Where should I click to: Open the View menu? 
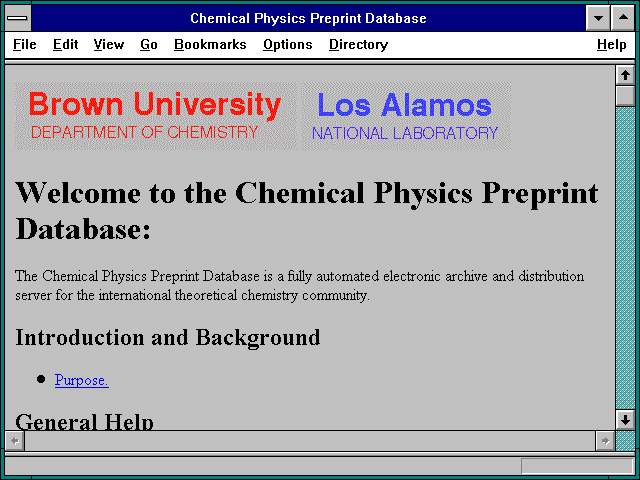(109, 44)
